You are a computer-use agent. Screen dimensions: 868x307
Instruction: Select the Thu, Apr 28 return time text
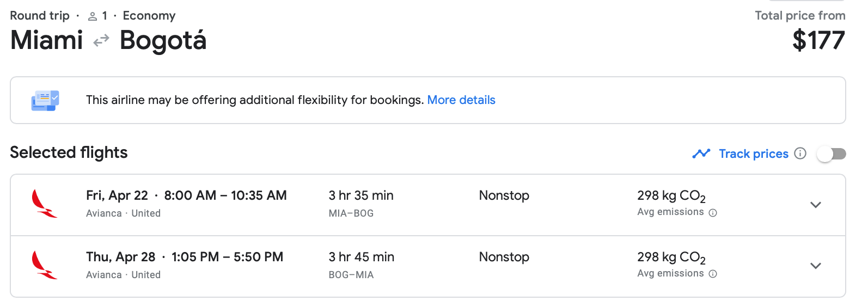(x=227, y=257)
